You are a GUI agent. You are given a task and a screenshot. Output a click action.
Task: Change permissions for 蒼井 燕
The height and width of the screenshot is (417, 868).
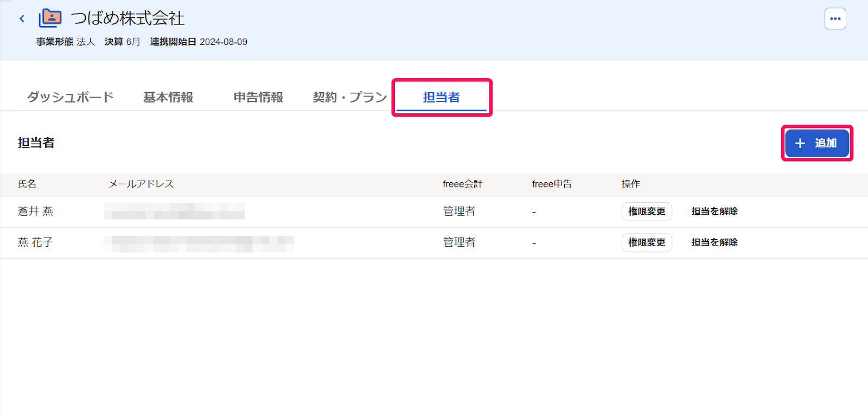[x=647, y=211]
